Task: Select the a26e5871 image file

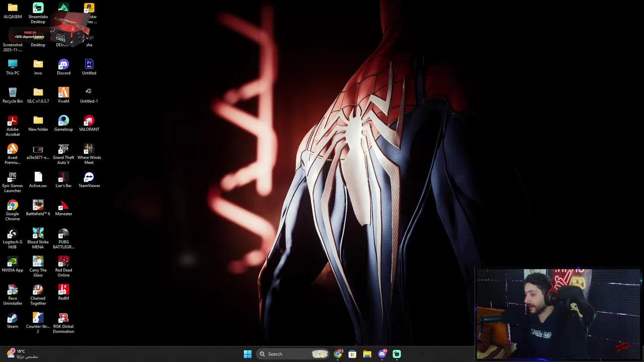Action: pos(38,152)
